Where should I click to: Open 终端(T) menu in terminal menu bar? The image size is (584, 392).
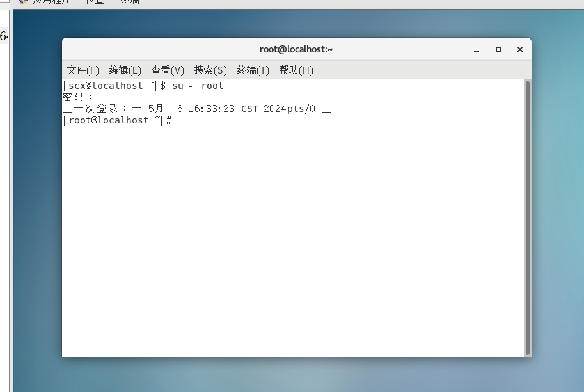coord(253,70)
